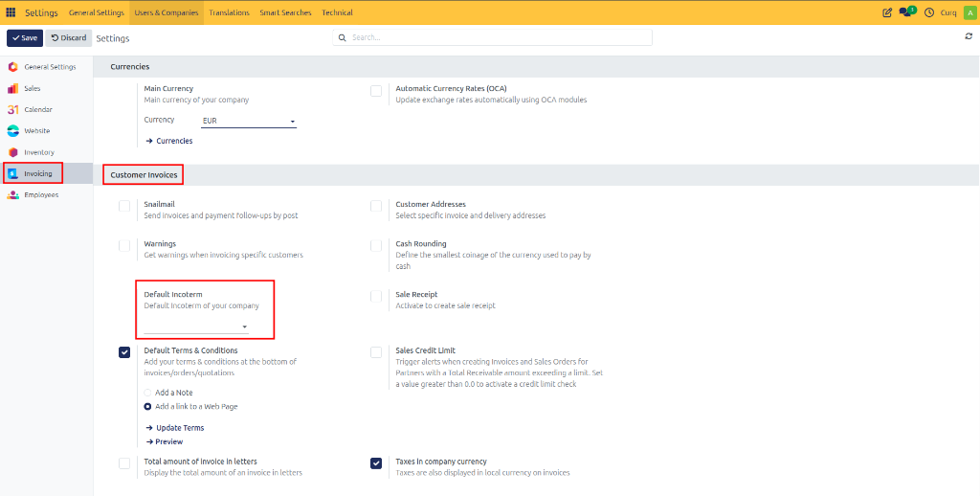980x496 pixels.
Task: Open the Default Incoterm dropdown
Action: 196,327
